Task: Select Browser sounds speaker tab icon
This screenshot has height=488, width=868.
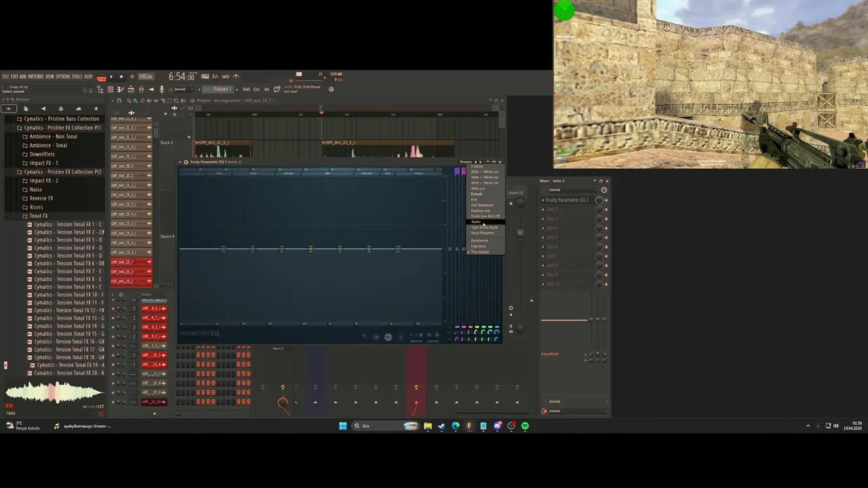Action: [43, 108]
